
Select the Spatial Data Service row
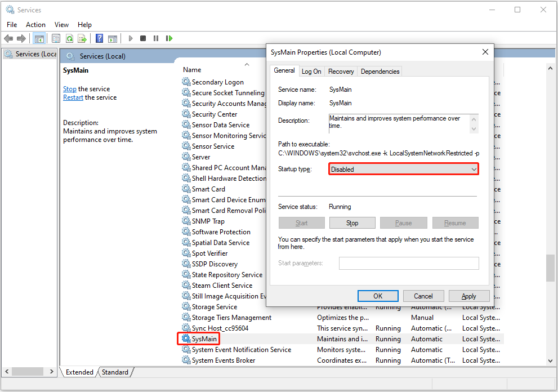[221, 242]
